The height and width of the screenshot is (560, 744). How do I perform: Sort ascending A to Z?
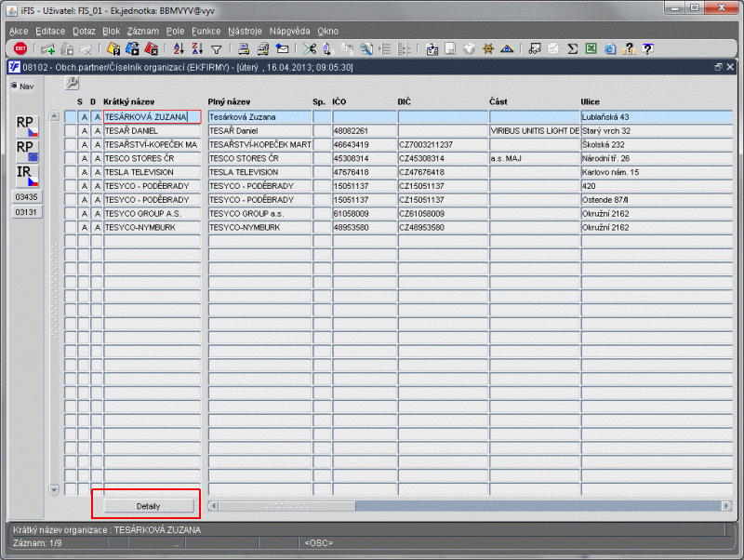click(179, 49)
